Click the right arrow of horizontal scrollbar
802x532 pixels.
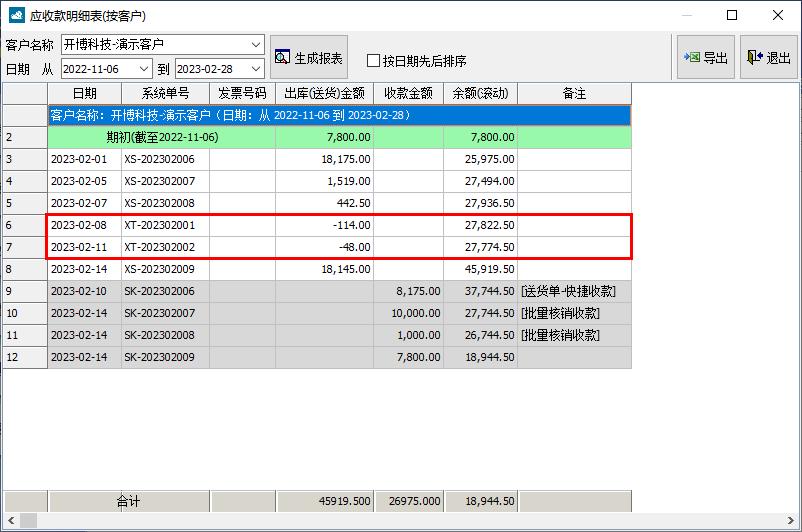(x=790, y=521)
